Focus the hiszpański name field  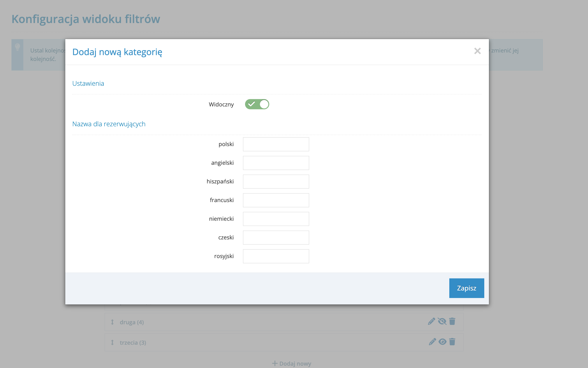click(x=276, y=182)
